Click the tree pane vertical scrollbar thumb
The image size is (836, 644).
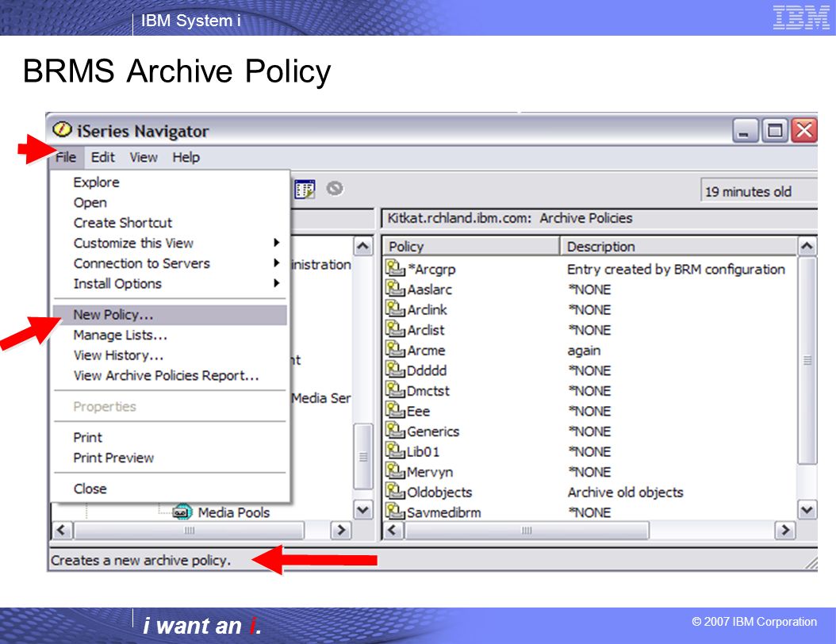pos(363,456)
